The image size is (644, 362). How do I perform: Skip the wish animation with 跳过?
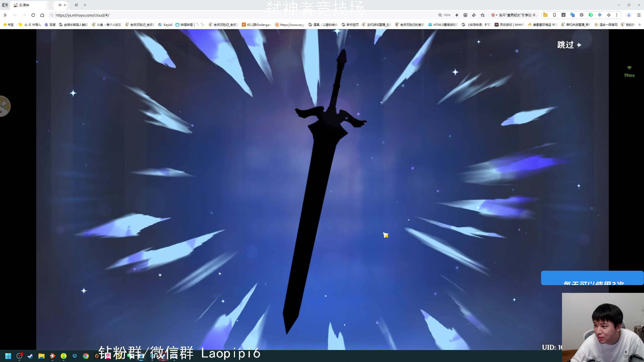[x=569, y=45]
